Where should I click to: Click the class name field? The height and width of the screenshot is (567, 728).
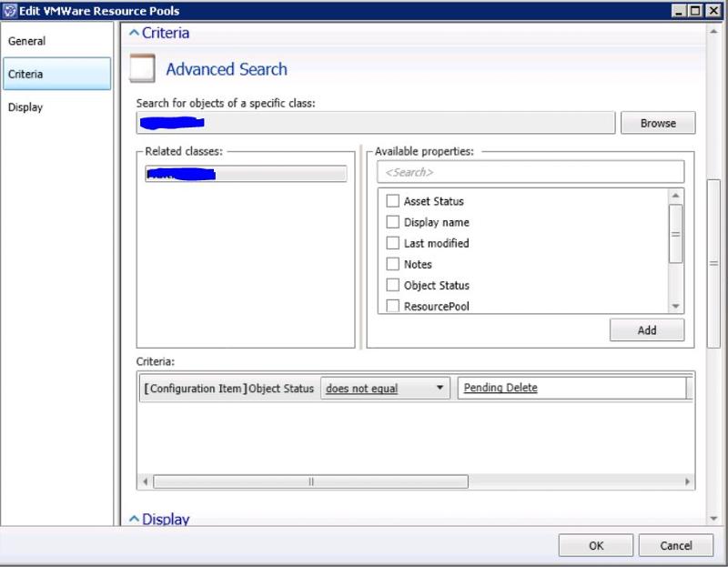376,123
